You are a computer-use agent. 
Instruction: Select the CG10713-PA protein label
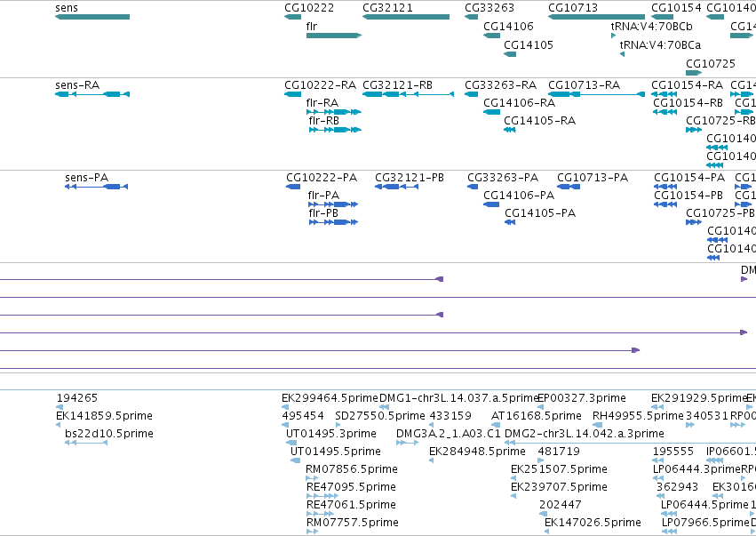pos(593,178)
